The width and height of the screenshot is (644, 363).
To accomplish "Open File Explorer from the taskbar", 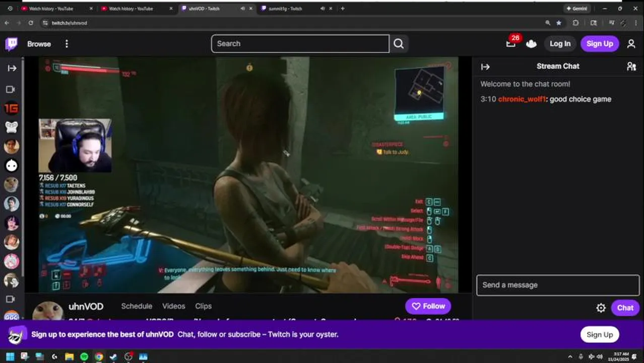I will 70,356.
